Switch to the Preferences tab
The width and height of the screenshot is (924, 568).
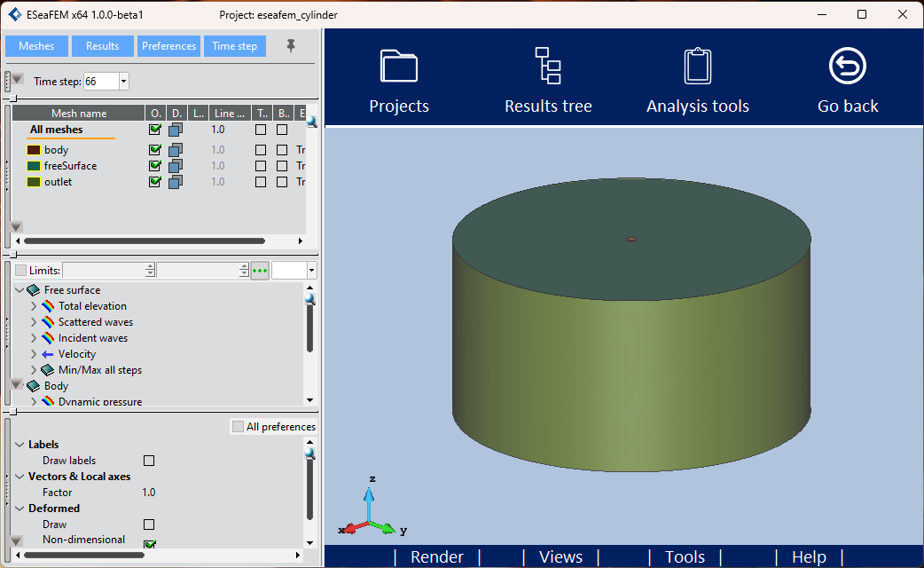tap(169, 46)
